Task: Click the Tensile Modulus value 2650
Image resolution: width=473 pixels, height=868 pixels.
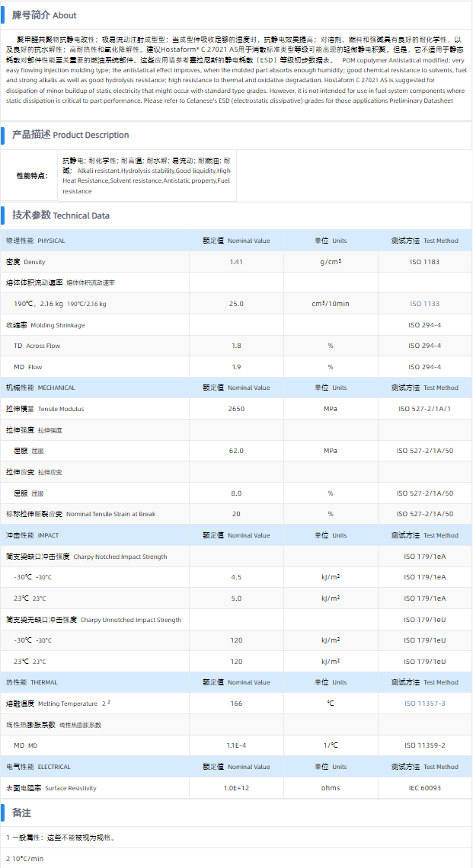Action: pyautogui.click(x=236, y=409)
